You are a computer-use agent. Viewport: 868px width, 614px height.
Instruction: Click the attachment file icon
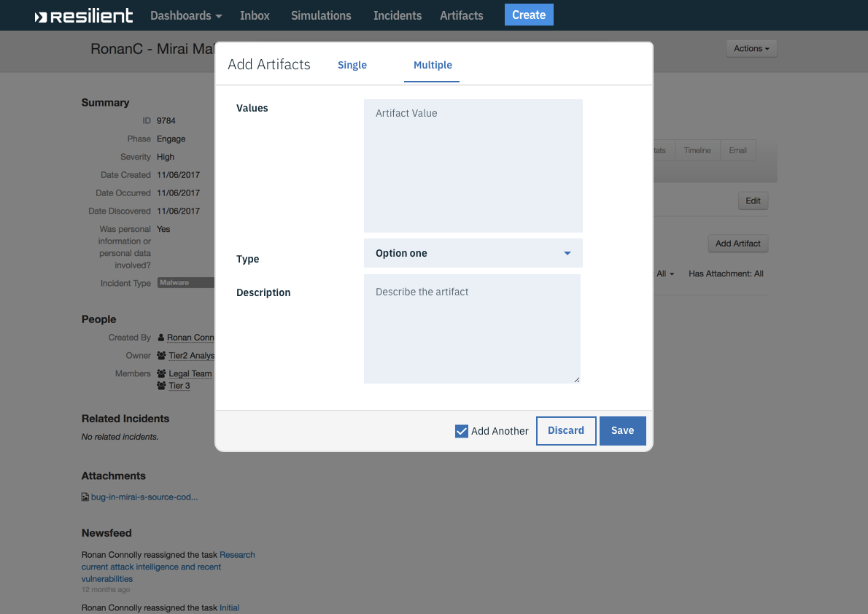(x=85, y=497)
